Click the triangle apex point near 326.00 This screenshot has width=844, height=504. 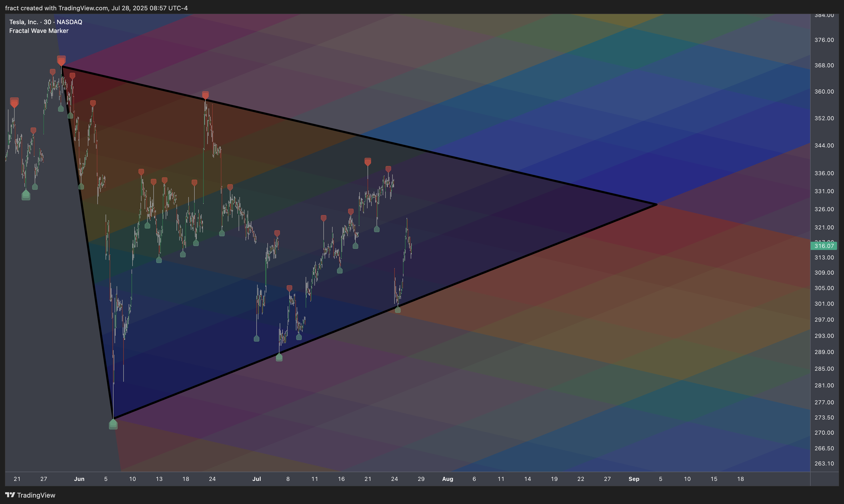(657, 204)
